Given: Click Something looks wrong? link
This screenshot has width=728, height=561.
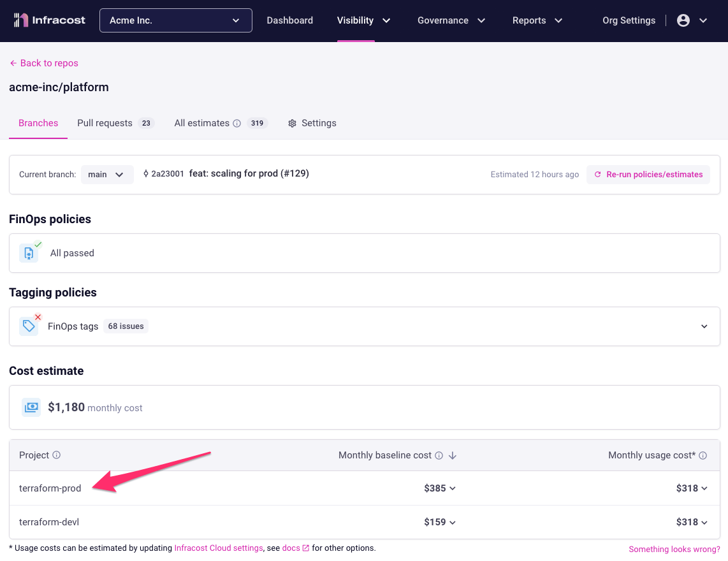Looking at the screenshot, I should point(674,550).
